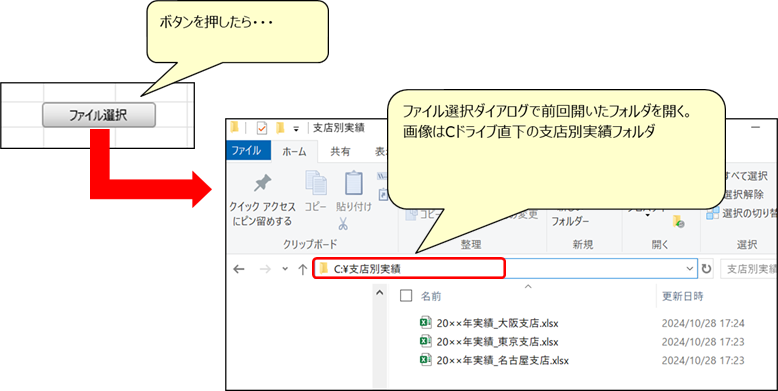Refresh the folder view
This screenshot has width=778, height=391.
(706, 269)
